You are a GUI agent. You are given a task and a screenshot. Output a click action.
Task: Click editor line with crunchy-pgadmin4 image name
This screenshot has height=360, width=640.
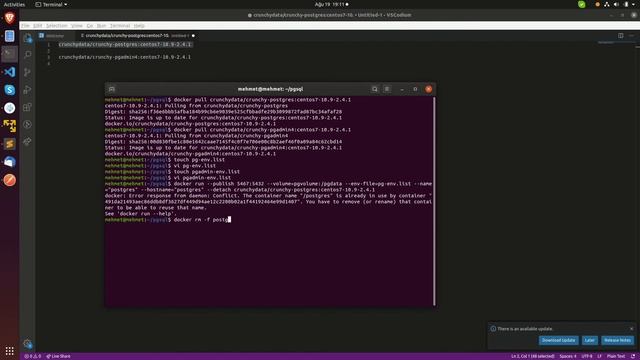click(x=124, y=57)
